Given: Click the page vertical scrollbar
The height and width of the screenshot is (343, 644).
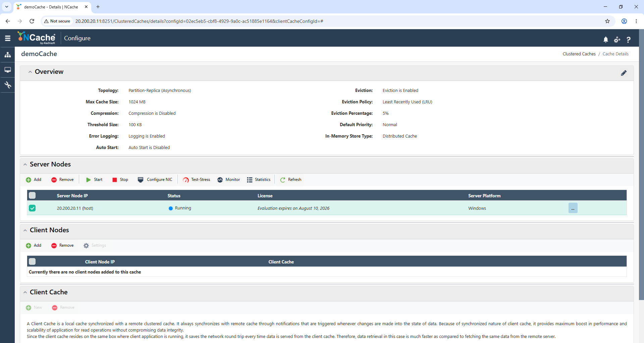Looking at the screenshot, I should [x=641, y=164].
